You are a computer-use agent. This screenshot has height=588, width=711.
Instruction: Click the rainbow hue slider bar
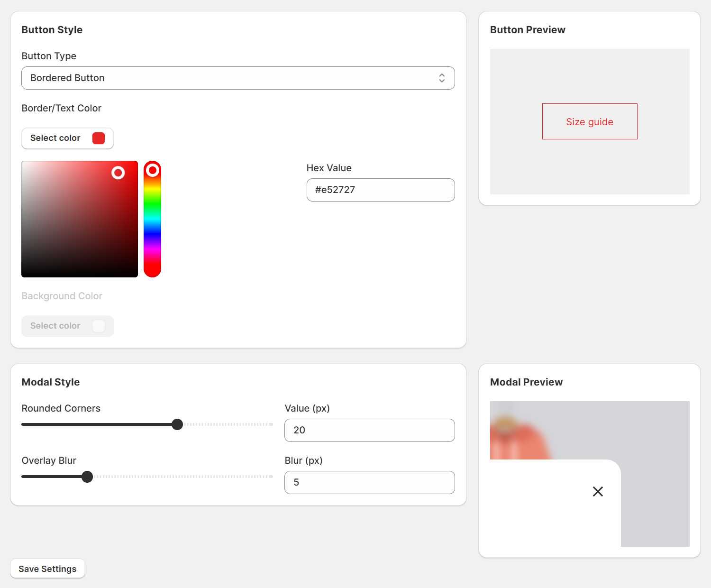152,219
